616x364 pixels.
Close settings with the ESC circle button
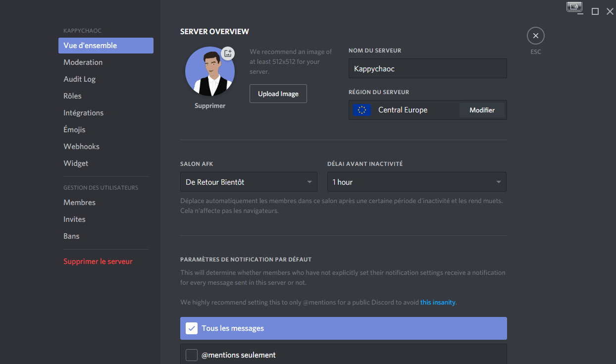click(x=535, y=36)
